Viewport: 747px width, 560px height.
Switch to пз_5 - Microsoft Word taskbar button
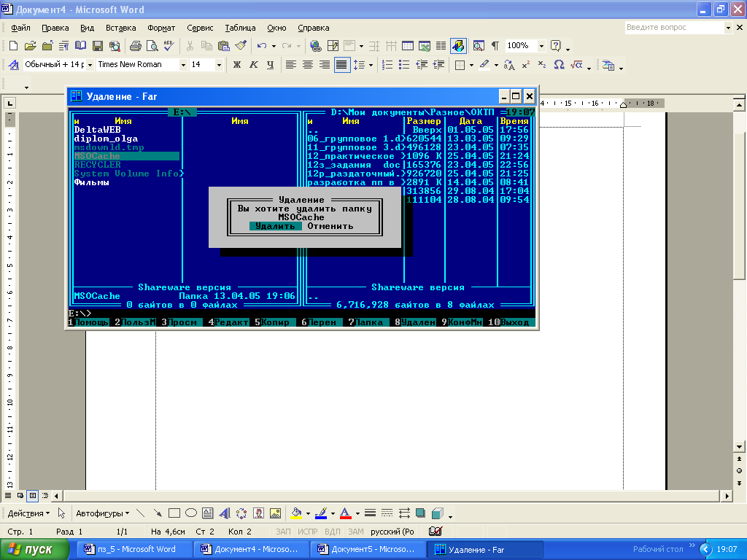tap(135, 549)
